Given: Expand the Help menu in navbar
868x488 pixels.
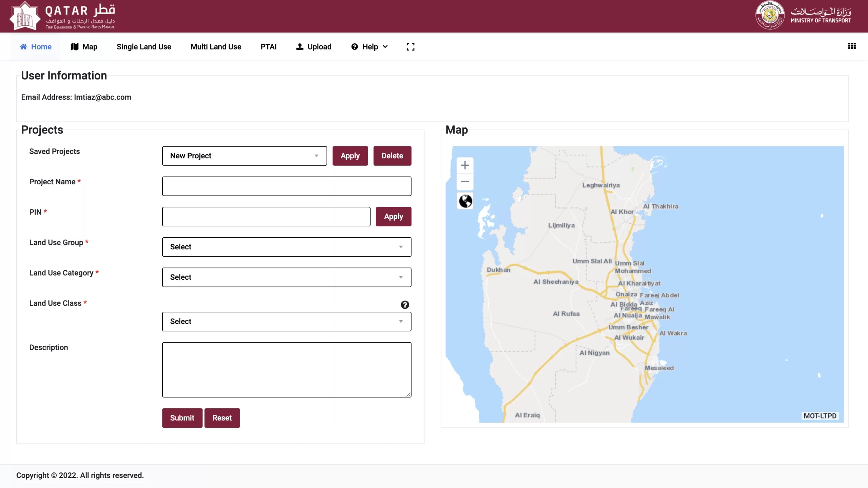Looking at the screenshot, I should click(370, 47).
